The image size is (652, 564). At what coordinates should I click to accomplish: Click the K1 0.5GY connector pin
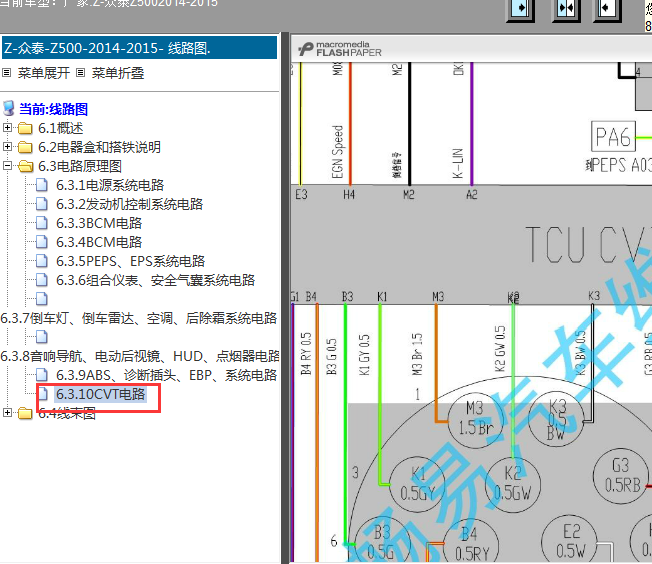click(x=417, y=484)
